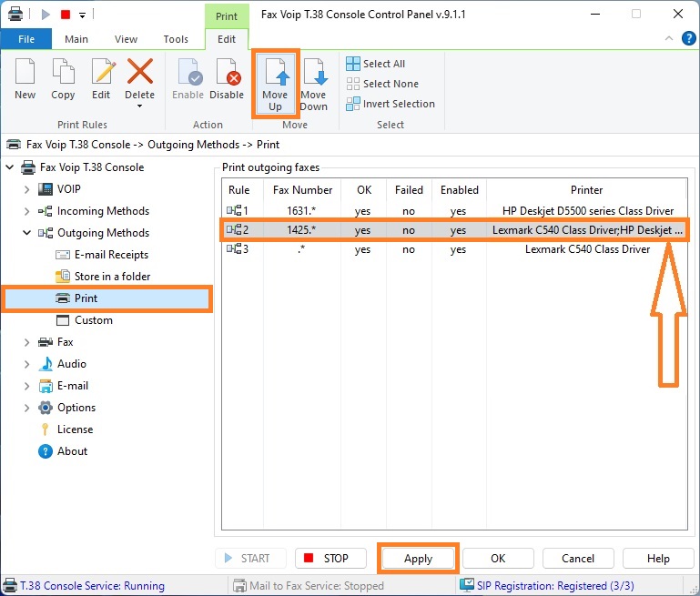Expand the E-mail tree node
Screen dimensions: 700x596
tap(26, 386)
